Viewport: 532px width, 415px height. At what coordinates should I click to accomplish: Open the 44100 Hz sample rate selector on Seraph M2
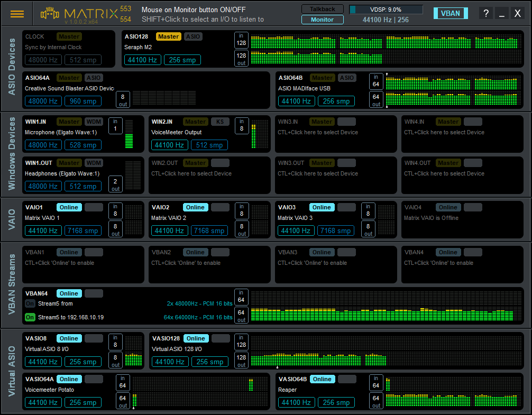coord(142,60)
